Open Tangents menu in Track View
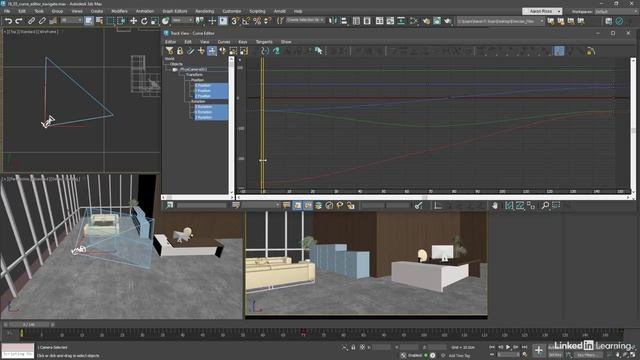 tap(264, 42)
